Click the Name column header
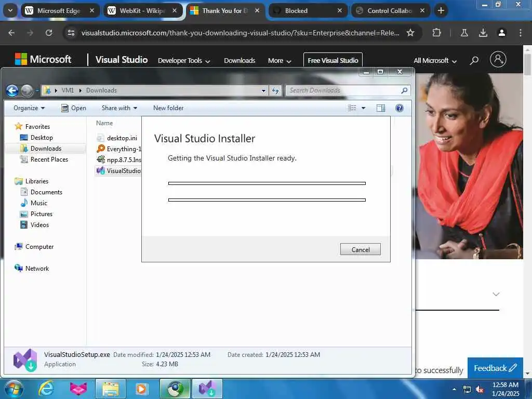This screenshot has height=399, width=532. click(104, 123)
